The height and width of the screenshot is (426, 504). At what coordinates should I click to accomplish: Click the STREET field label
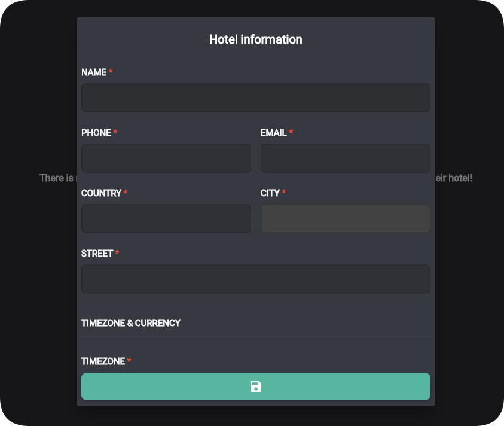point(97,254)
